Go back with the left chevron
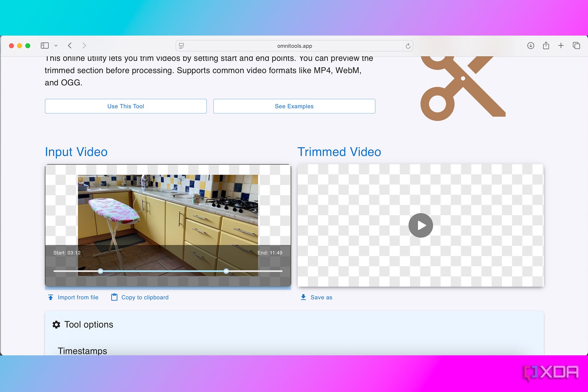Screen dimensions: 588x392 coord(70,46)
